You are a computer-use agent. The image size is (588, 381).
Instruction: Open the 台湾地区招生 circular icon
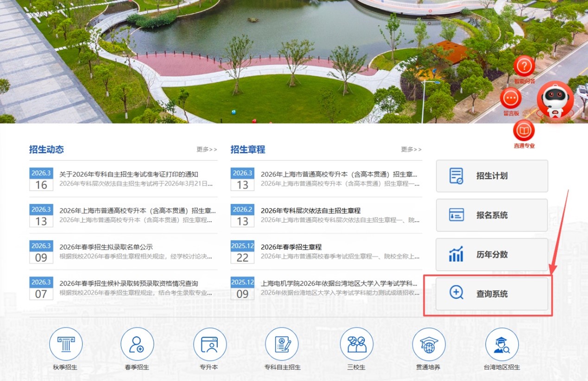(502, 344)
